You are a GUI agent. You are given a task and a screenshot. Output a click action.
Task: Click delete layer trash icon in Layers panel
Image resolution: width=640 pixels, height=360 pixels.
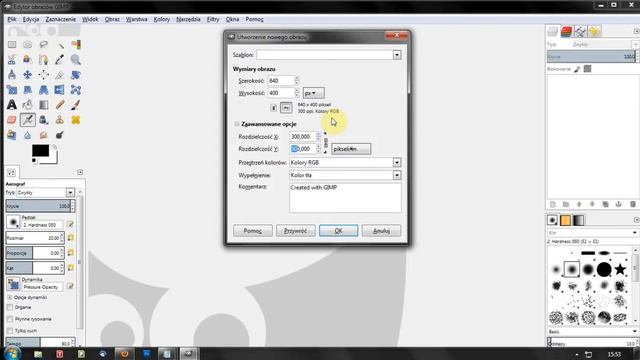click(633, 204)
